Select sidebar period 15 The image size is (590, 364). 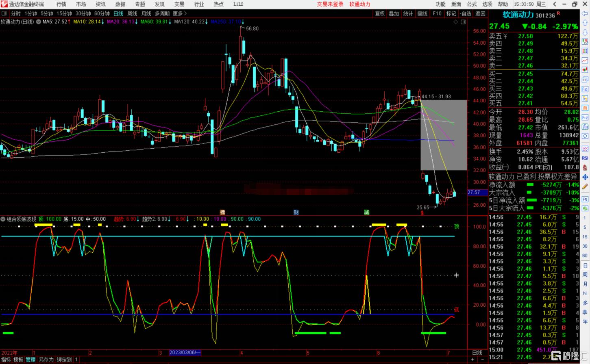(585, 236)
